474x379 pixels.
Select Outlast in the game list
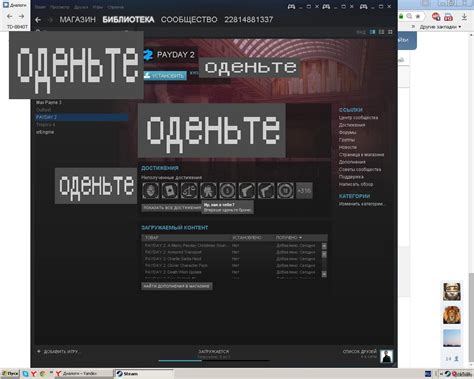(43, 110)
